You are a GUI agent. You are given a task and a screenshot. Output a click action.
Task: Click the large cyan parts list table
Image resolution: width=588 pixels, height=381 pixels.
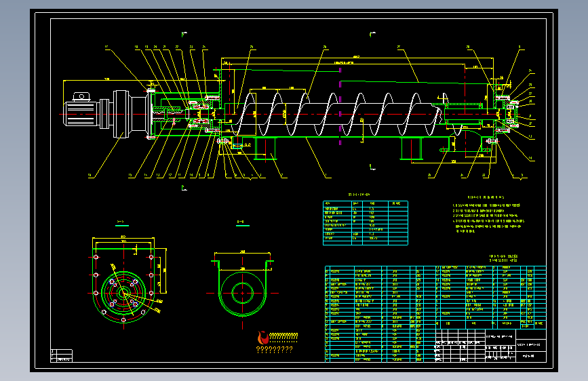[x=435, y=313]
